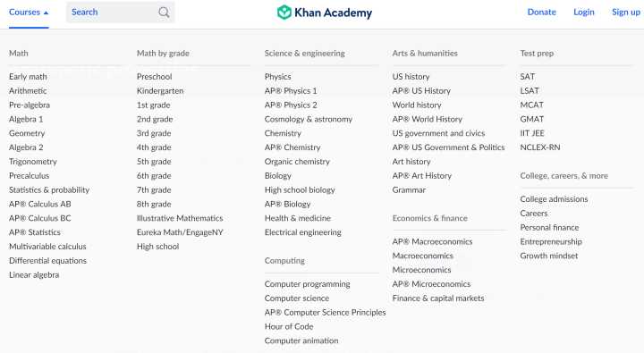Open the Growth mindset course

548,256
